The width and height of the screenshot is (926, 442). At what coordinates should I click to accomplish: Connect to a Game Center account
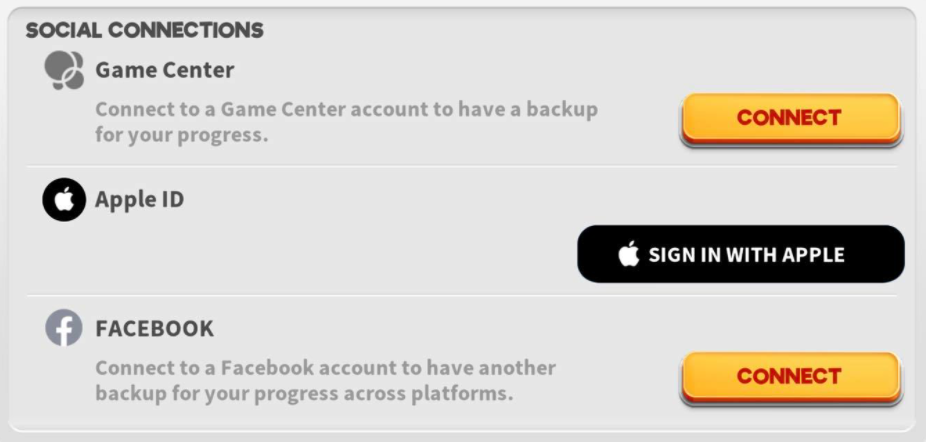[791, 119]
